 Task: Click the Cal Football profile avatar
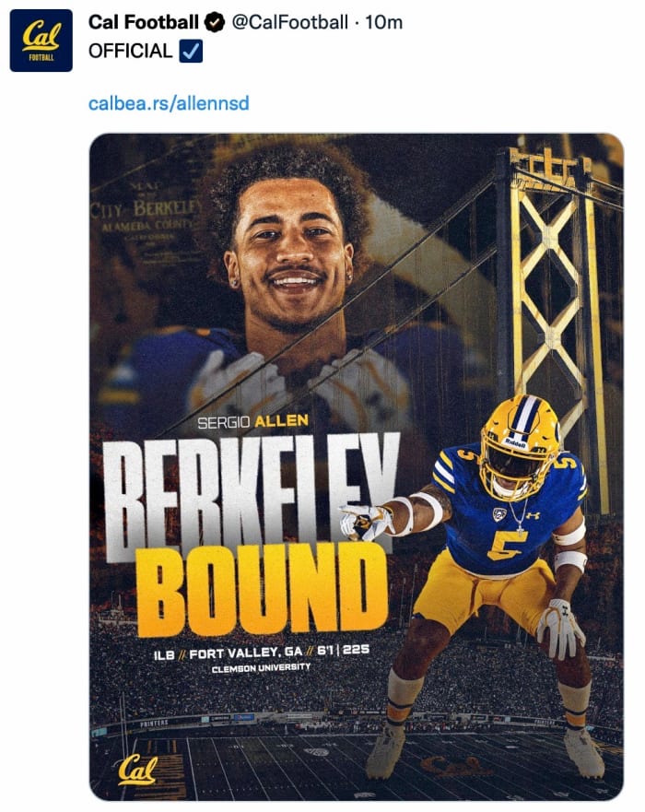click(x=41, y=41)
